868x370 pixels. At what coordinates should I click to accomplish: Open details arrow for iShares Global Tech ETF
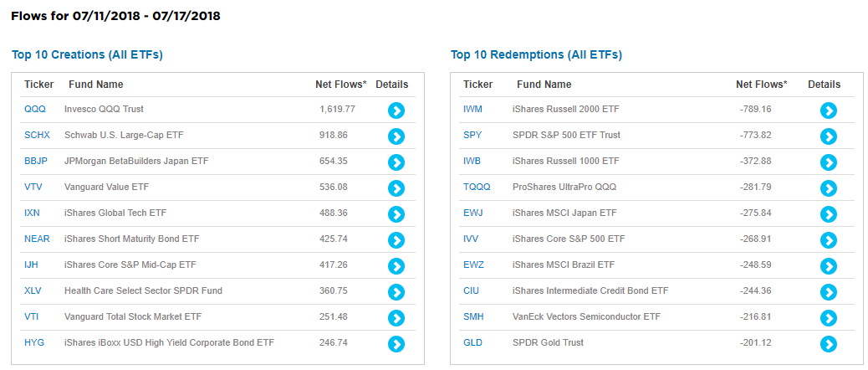(x=396, y=214)
